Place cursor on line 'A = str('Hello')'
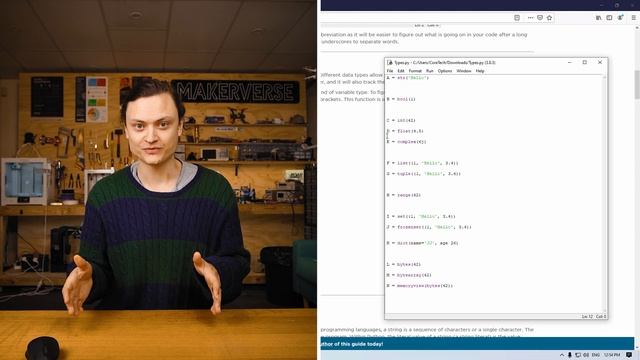 click(x=408, y=78)
